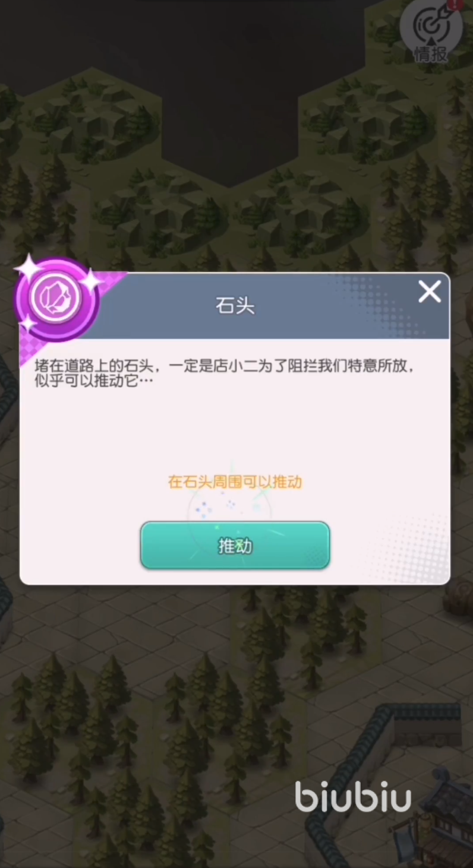
Task: Tap the barrel at the dialog's right edge
Action: click(x=459, y=597)
